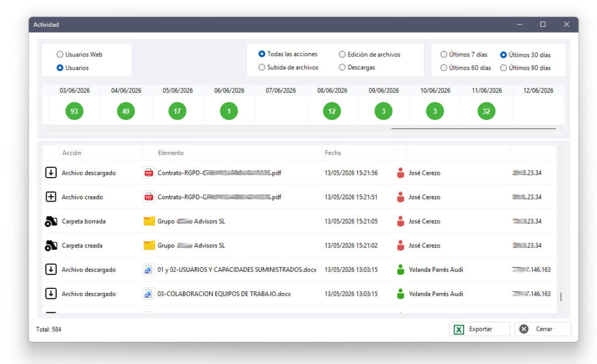The width and height of the screenshot is (597, 364).
Task: Select the Usuarios Web radio button
Action: [60, 54]
